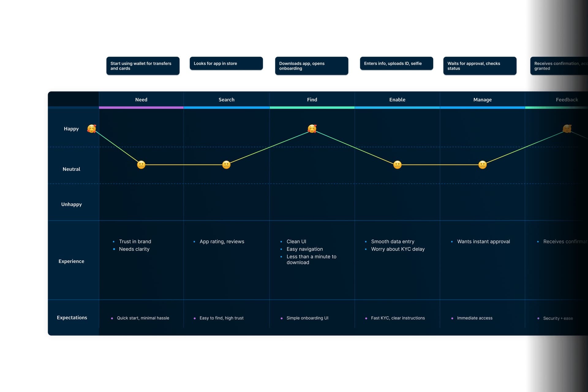Select the Downloads app, opens onboarding card

click(x=311, y=66)
